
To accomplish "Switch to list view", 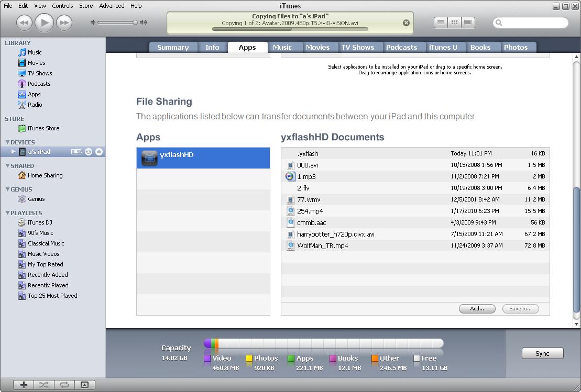I will (x=441, y=23).
